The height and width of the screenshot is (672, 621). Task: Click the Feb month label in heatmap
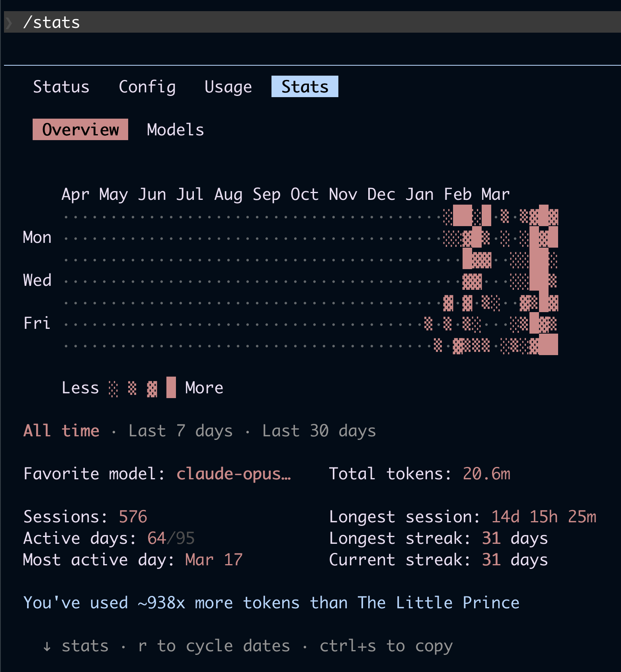458,194
